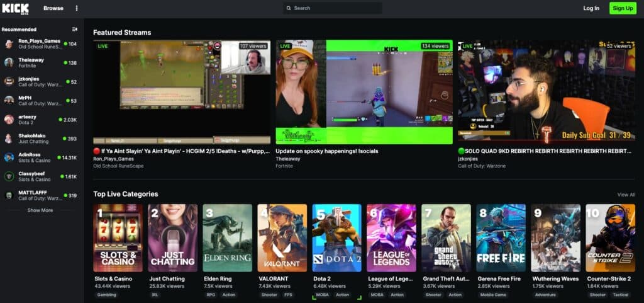The image size is (644, 303).
Task: Click the Search input field
Action: 333,8
